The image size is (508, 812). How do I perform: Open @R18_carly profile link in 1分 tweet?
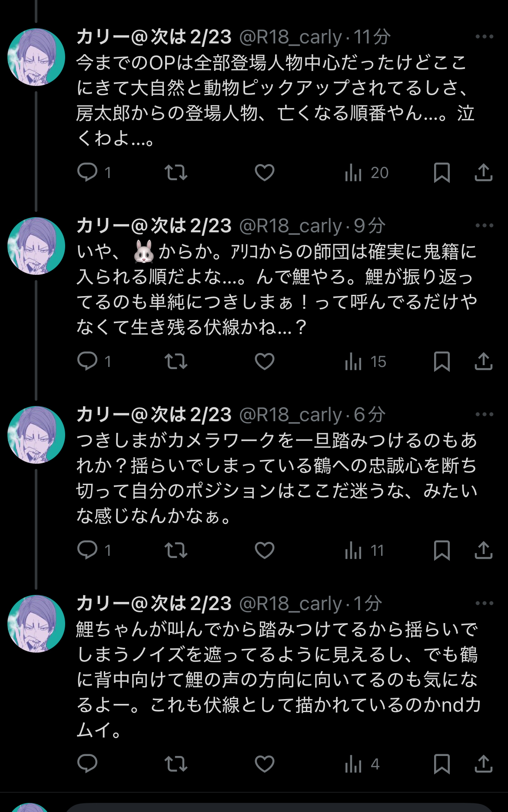290,604
